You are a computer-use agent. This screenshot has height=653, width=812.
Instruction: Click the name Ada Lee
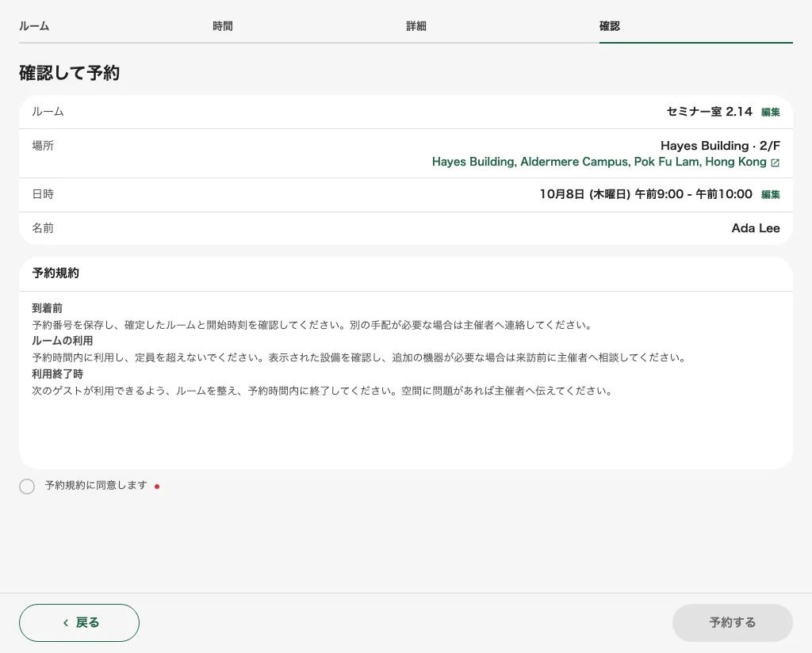tap(756, 228)
